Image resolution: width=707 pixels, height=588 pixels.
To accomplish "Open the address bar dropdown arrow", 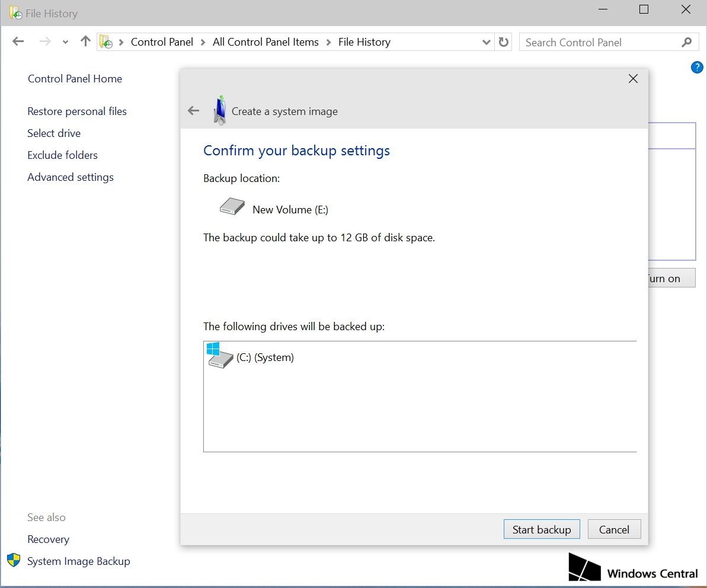I will point(487,41).
